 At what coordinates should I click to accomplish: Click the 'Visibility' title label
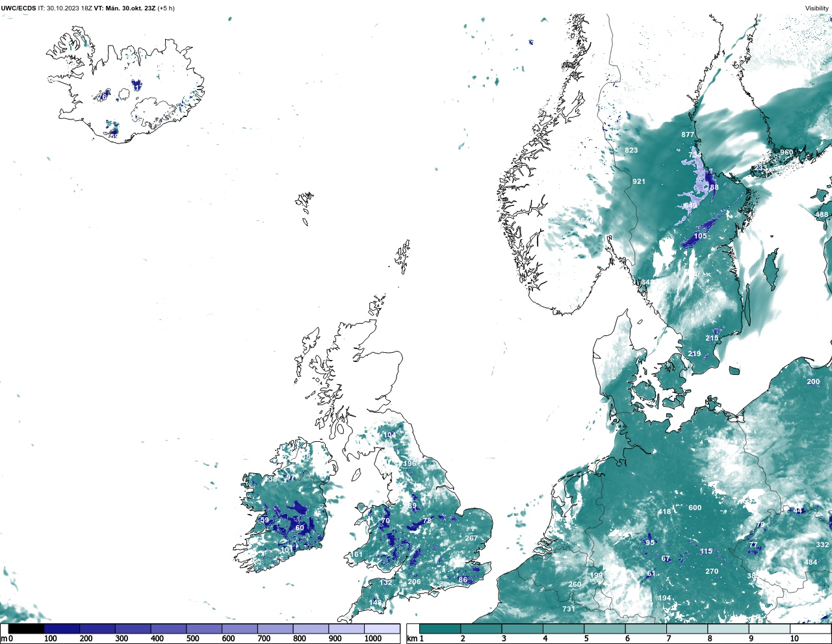coord(817,8)
